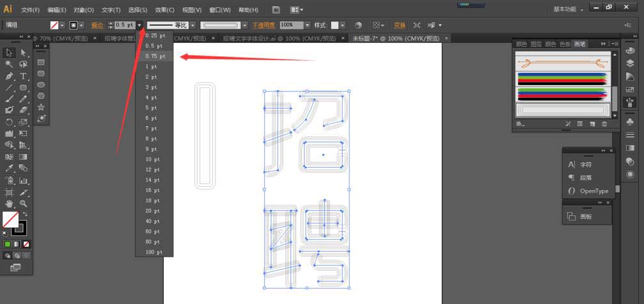Open the 效果(C) menu
Screen dimensions: 644x304
click(164, 10)
